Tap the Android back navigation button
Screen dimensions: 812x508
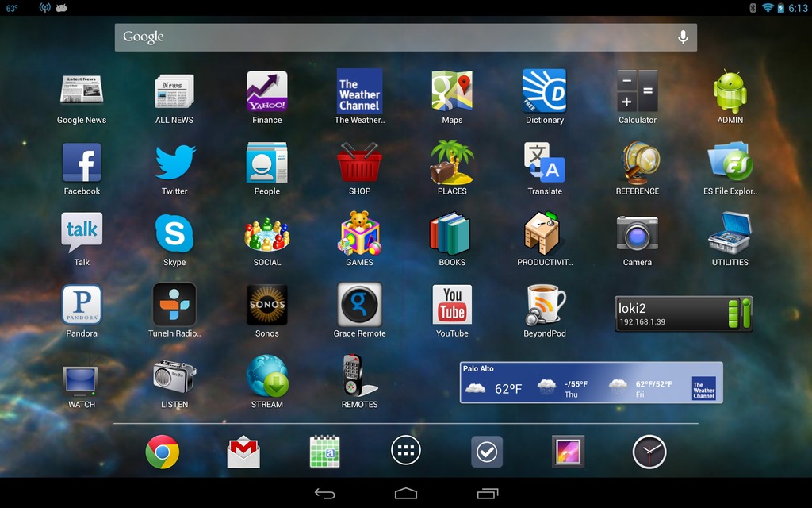pos(324,494)
